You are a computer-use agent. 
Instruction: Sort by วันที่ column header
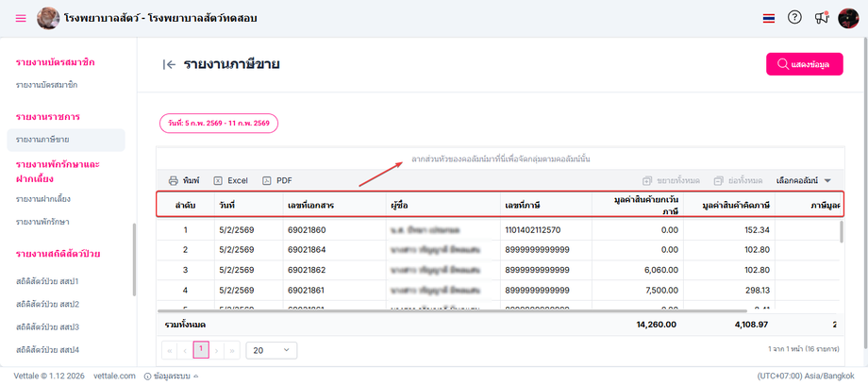pos(249,205)
